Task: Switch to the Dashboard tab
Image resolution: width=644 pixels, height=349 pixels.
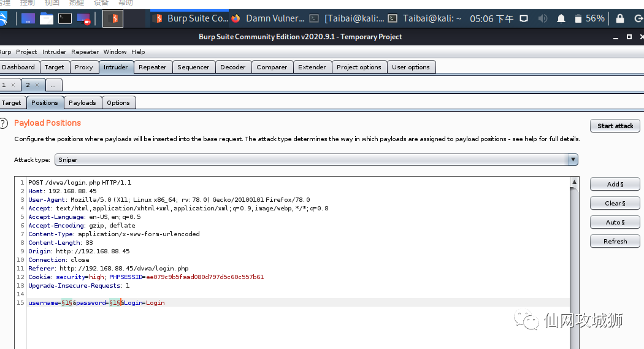Action: (19, 67)
